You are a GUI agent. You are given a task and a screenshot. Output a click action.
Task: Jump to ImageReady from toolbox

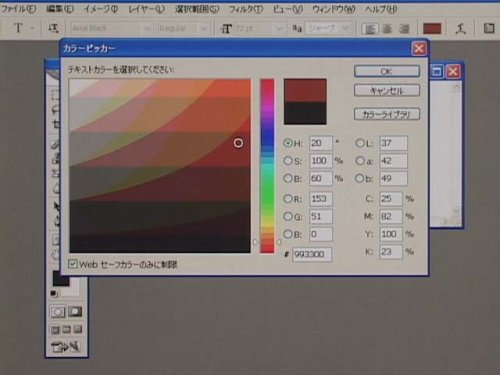pyautogui.click(x=66, y=347)
